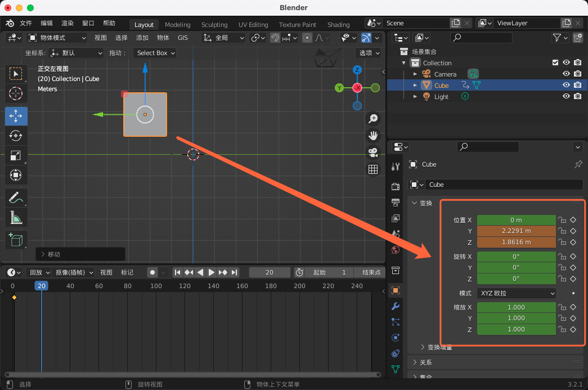
Task: Open GIS menu in viewport header
Action: pyautogui.click(x=183, y=38)
